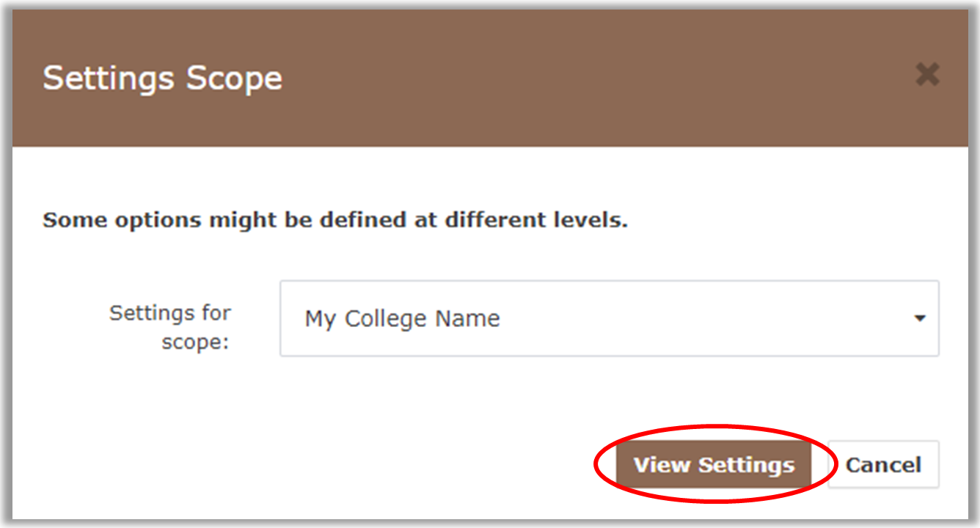The width and height of the screenshot is (980, 528).
Task: Click the bold options description text
Action: click(335, 220)
